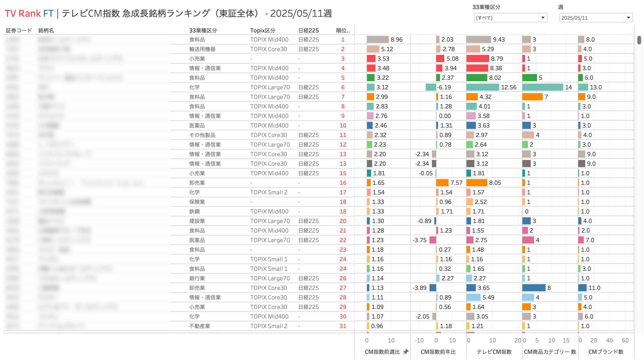The image size is (644, 361).
Task: Click the テレビCM指数 axis title
Action: tap(494, 351)
